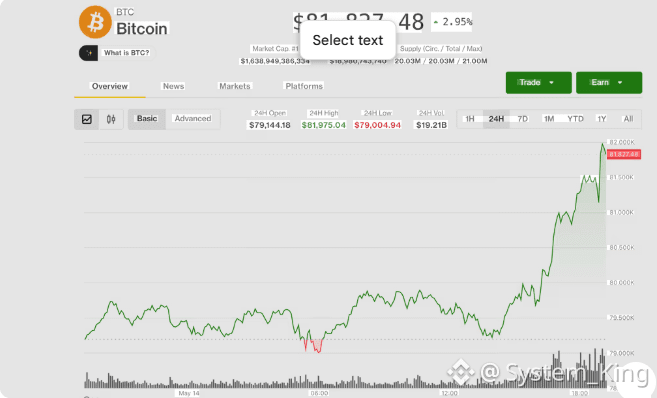Click the 24H Vol value $19.21B
The image size is (657, 398).
[431, 125]
